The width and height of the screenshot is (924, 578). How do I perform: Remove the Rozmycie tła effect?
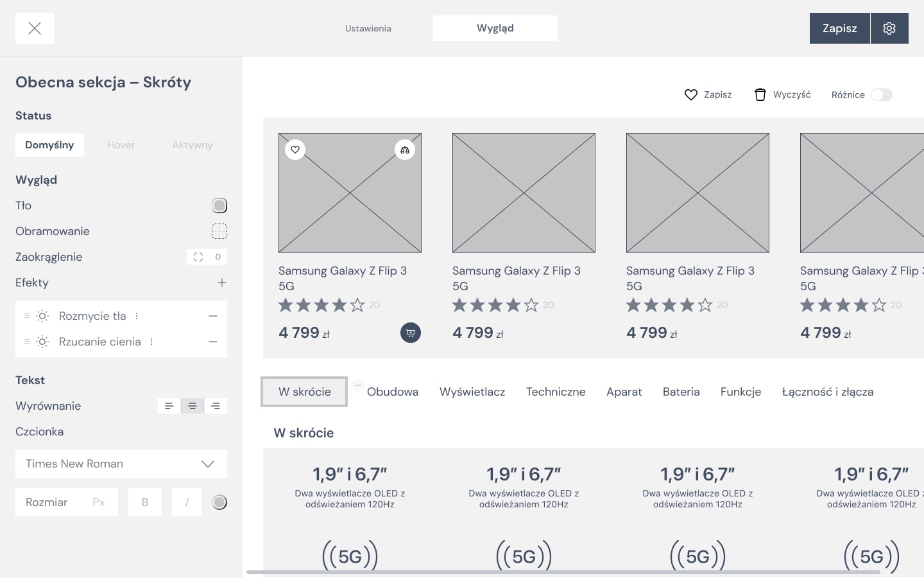(x=213, y=316)
